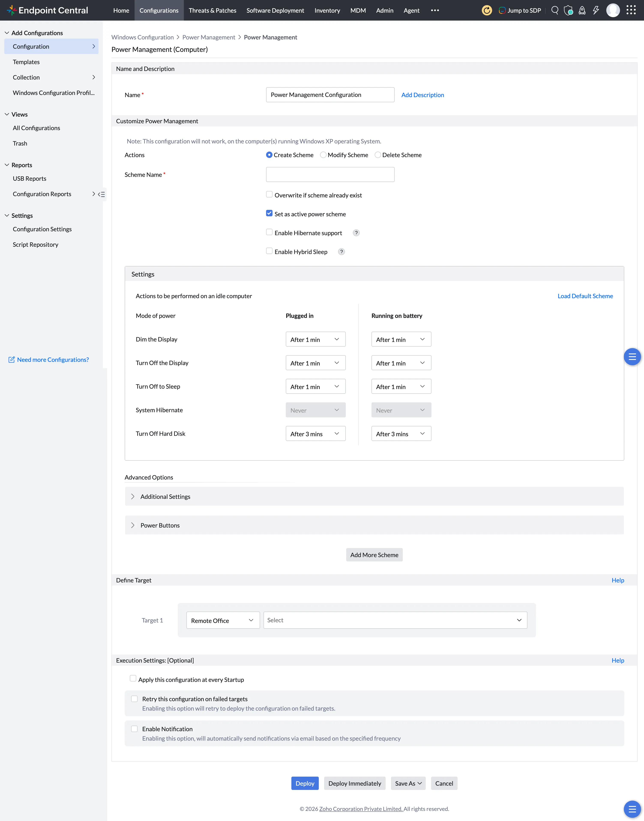Click the rocket quick-launch icon
Screen dimensions: 644x821
click(x=582, y=10)
